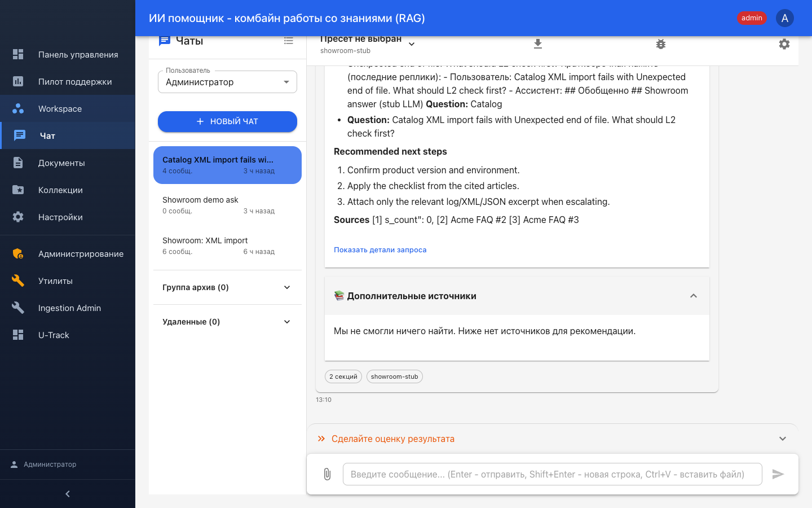Navigate to Пилот поддержки menu item
Screen dimensions: 812x508
coord(68,81)
